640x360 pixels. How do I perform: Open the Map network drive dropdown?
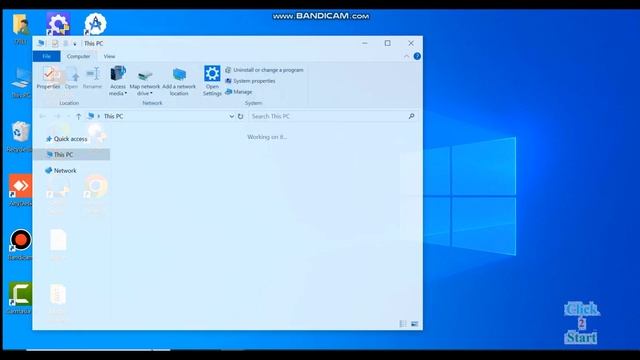(x=144, y=81)
